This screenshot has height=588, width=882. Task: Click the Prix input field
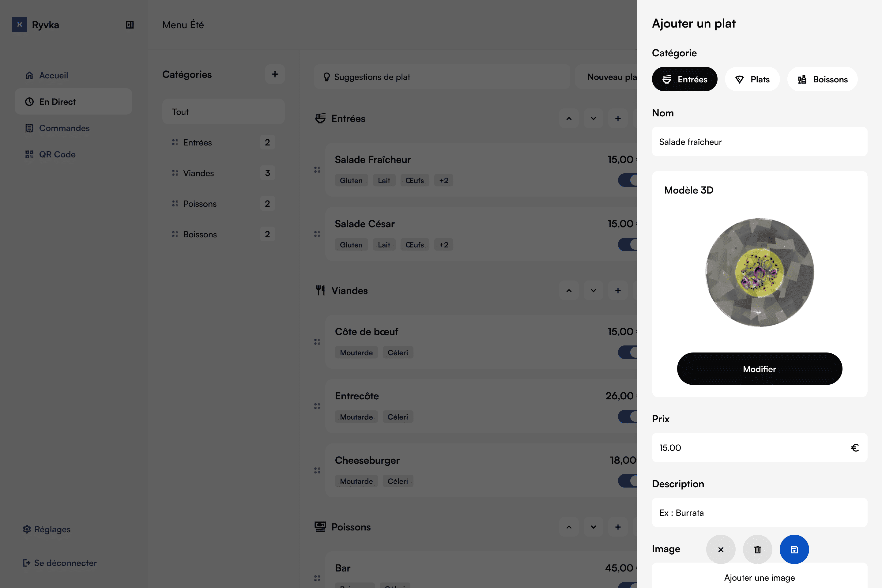point(759,447)
